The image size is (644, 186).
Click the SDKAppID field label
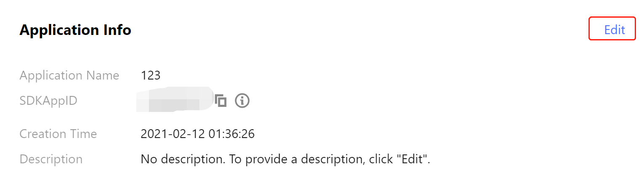point(48,101)
